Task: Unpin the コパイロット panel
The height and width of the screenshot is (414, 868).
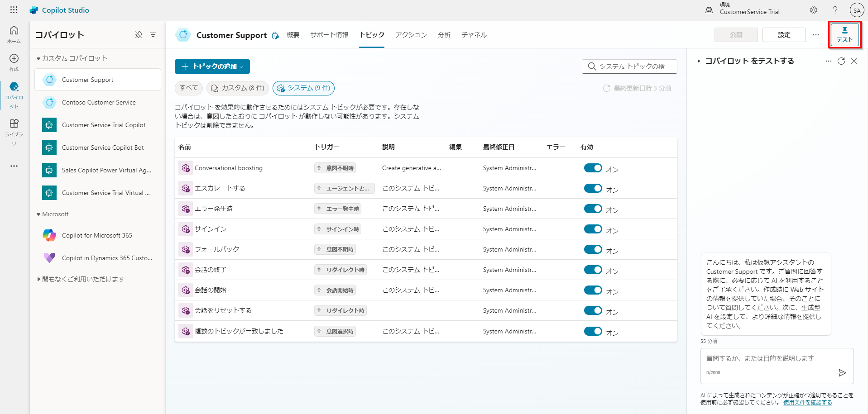Action: point(139,34)
